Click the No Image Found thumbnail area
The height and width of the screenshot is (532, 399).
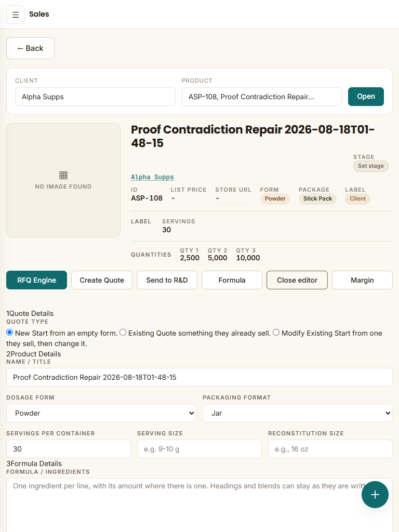(x=63, y=180)
